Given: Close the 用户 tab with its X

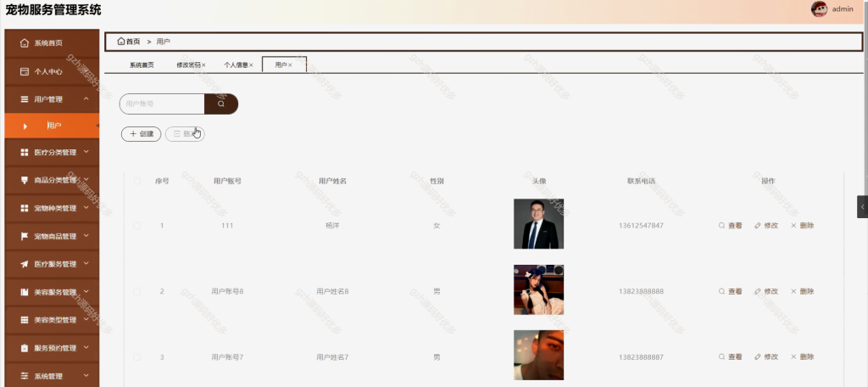Looking at the screenshot, I should click(290, 64).
